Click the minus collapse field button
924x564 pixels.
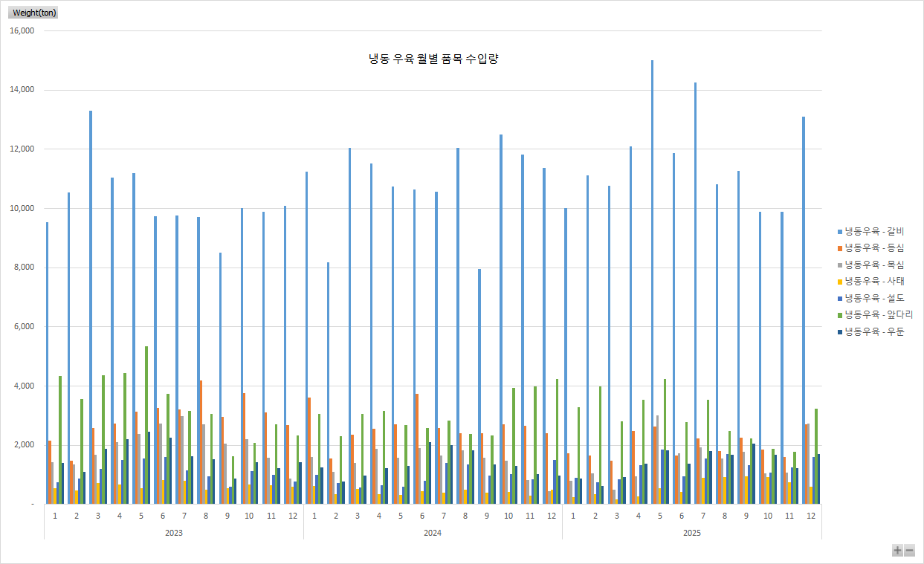909,551
